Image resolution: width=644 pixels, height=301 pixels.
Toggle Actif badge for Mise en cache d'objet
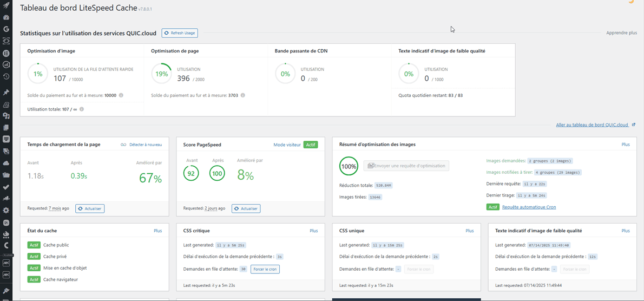click(34, 268)
